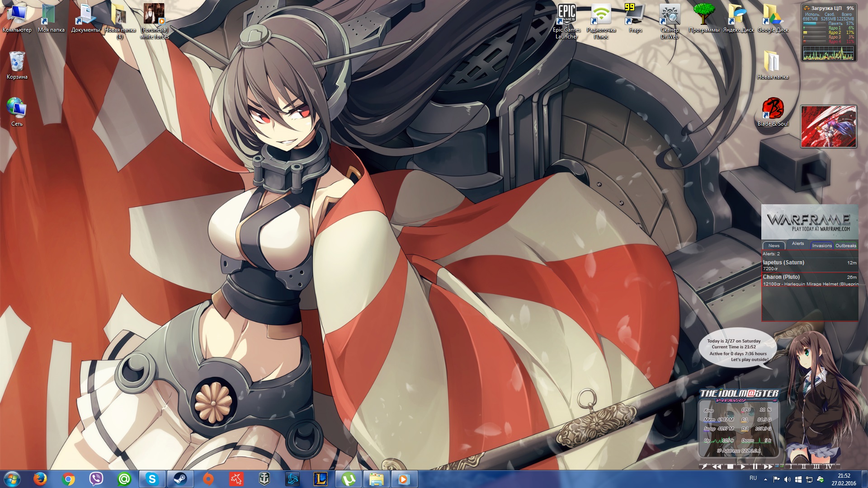Open the Google Диск shortcut
This screenshot has height=488, width=868.
point(773,19)
